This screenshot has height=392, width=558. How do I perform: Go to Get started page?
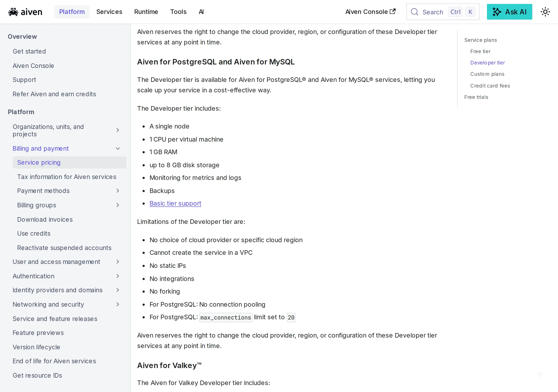tap(29, 51)
